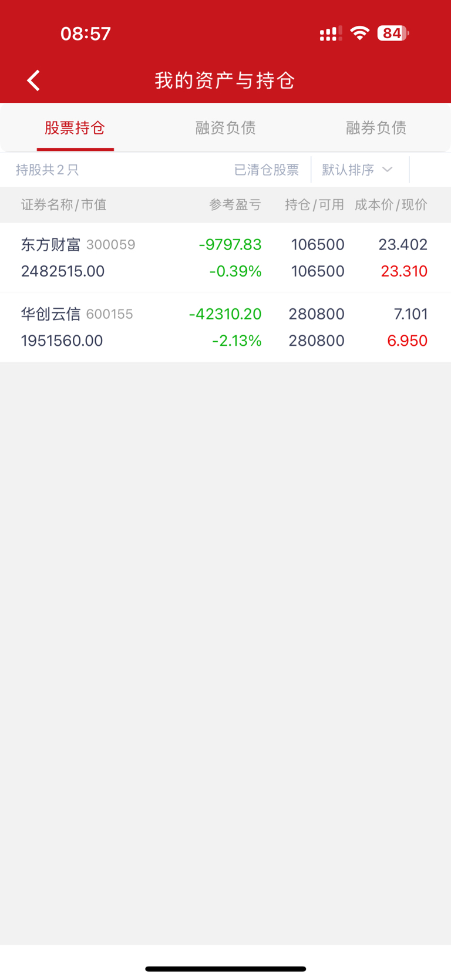Tap the back arrow in the header
The width and height of the screenshot is (451, 980).
pyautogui.click(x=34, y=80)
